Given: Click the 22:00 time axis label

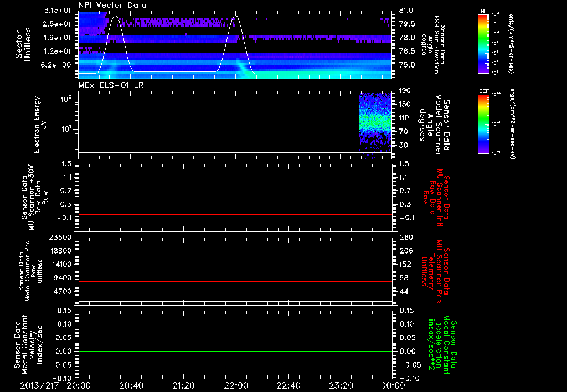Looking at the screenshot, I should [236, 386].
